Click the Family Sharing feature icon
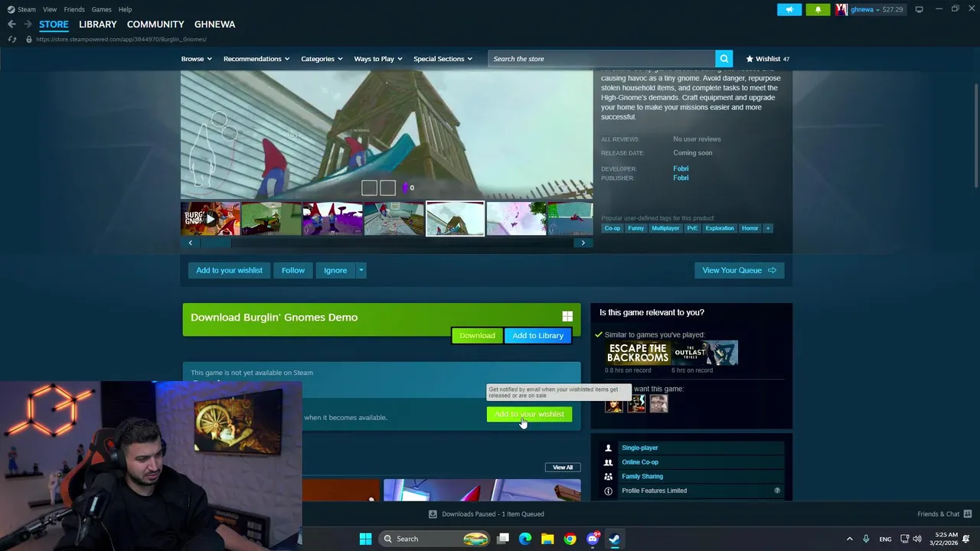 pyautogui.click(x=609, y=476)
